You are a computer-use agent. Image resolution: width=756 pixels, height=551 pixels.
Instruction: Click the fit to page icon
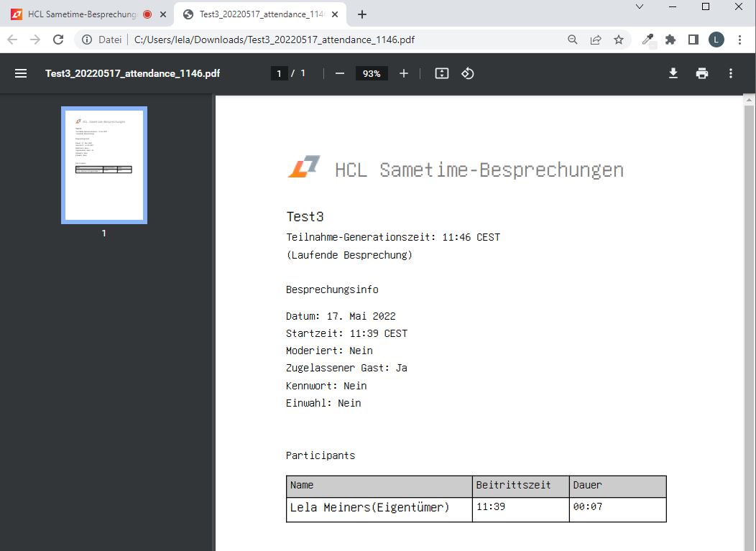pyautogui.click(x=442, y=73)
